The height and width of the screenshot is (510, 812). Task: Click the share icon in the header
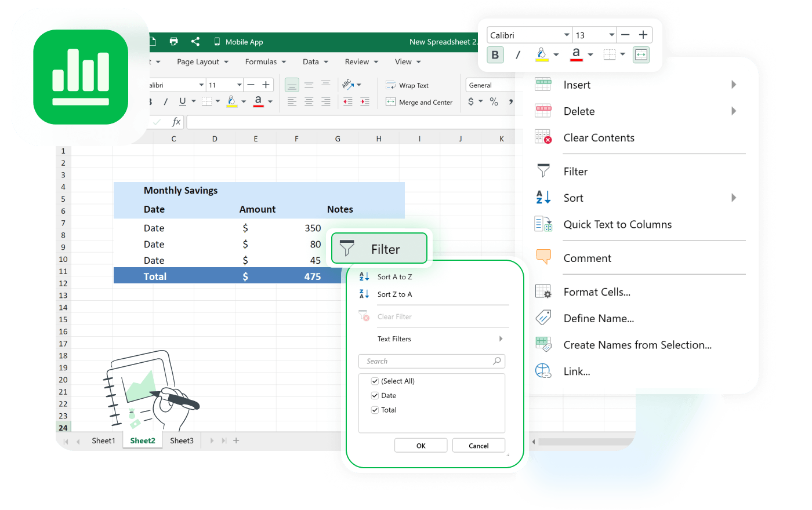pos(195,41)
